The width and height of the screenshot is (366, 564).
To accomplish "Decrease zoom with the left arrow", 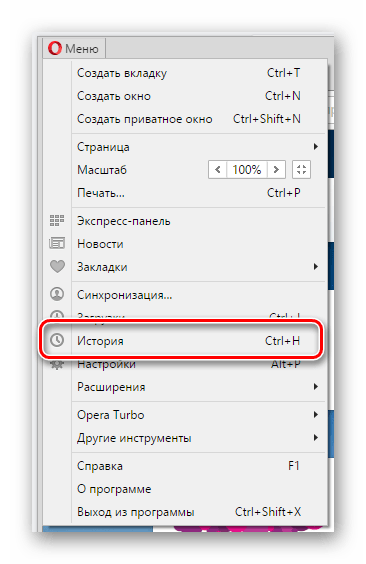I will (x=218, y=169).
